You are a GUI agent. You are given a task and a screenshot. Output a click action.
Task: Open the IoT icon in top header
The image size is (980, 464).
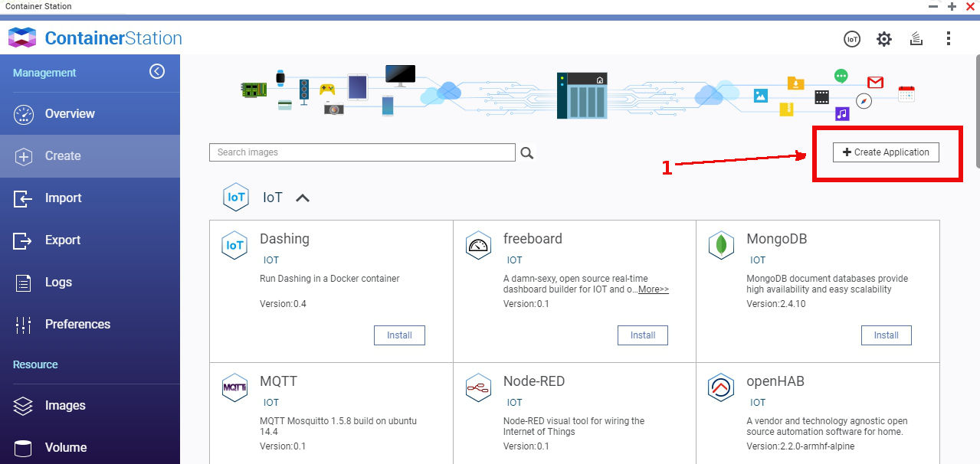[851, 39]
